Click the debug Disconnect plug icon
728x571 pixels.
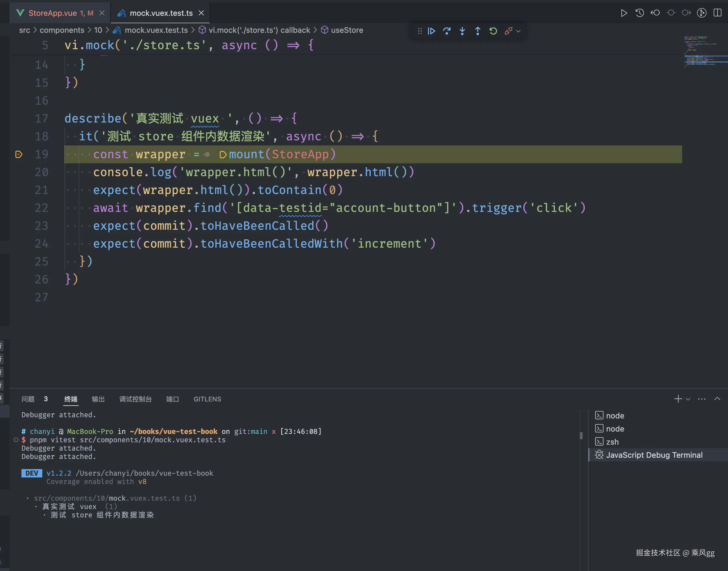508,31
